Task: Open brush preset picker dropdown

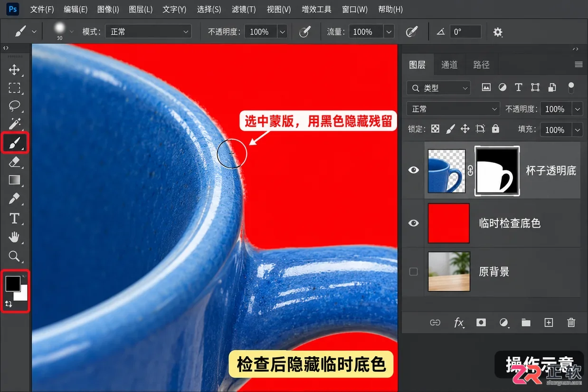Action: pyautogui.click(x=72, y=31)
